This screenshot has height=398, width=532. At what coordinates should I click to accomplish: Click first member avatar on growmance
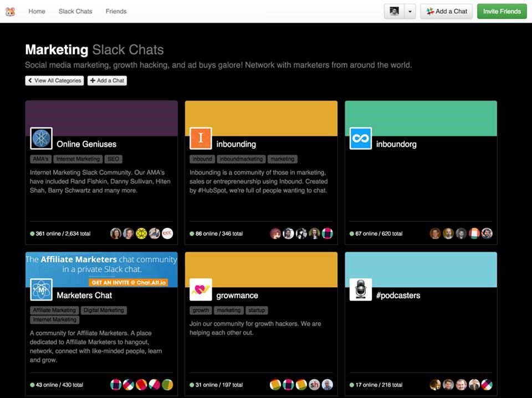275,385
